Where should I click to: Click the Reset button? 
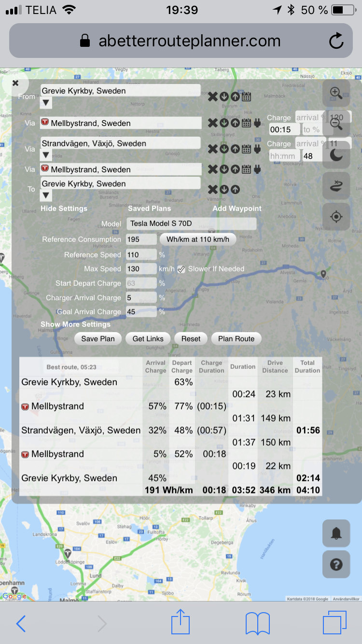pyautogui.click(x=191, y=339)
